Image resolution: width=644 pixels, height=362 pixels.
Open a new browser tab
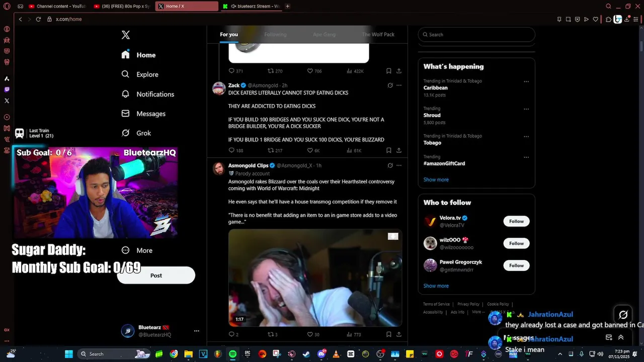point(287,7)
